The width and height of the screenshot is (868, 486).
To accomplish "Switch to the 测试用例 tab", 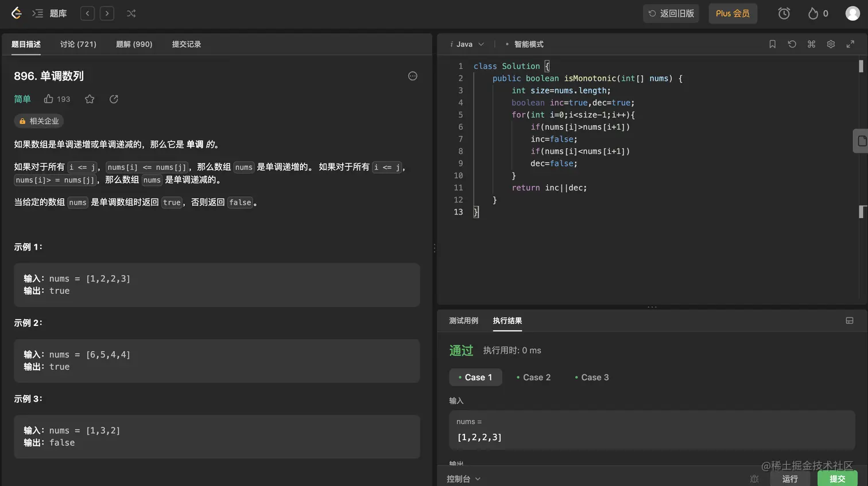I will pyautogui.click(x=463, y=321).
